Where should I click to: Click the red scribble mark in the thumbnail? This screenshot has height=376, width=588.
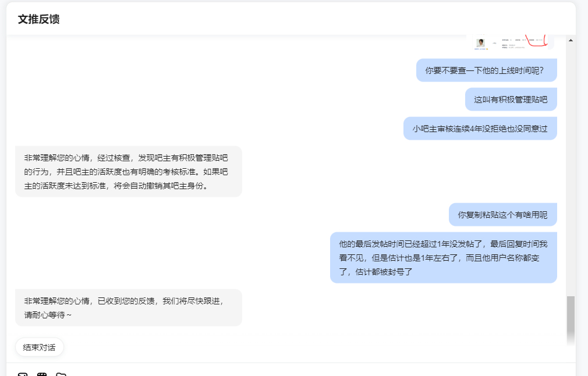(x=537, y=41)
